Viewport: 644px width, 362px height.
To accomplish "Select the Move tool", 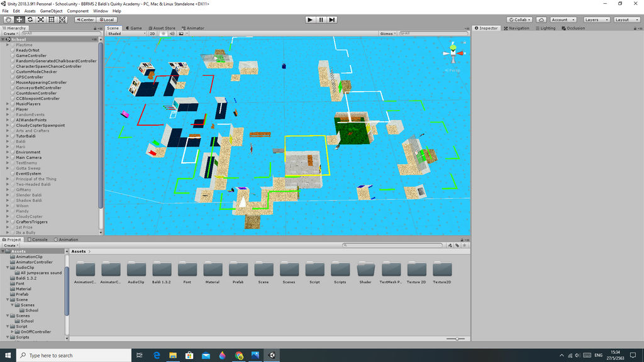I will point(19,19).
